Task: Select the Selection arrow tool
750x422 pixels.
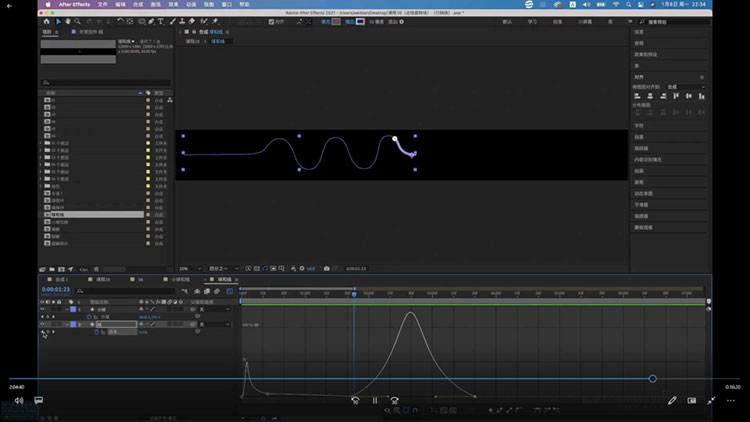Action: point(59,20)
